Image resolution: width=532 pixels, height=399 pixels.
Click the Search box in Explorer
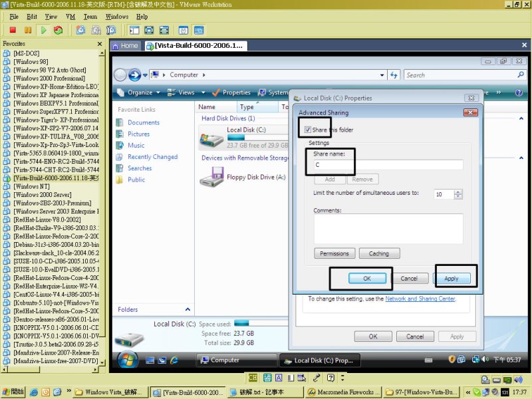[460, 75]
